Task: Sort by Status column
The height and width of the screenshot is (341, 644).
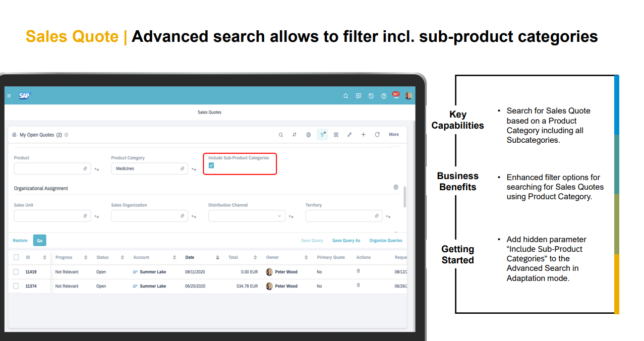Action: click(122, 257)
